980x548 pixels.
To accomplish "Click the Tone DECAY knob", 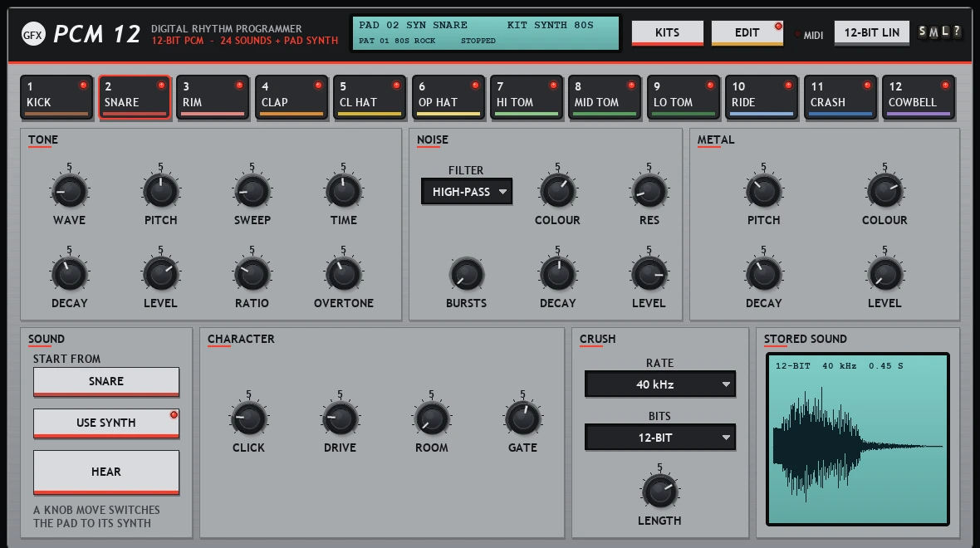I will pyautogui.click(x=70, y=274).
